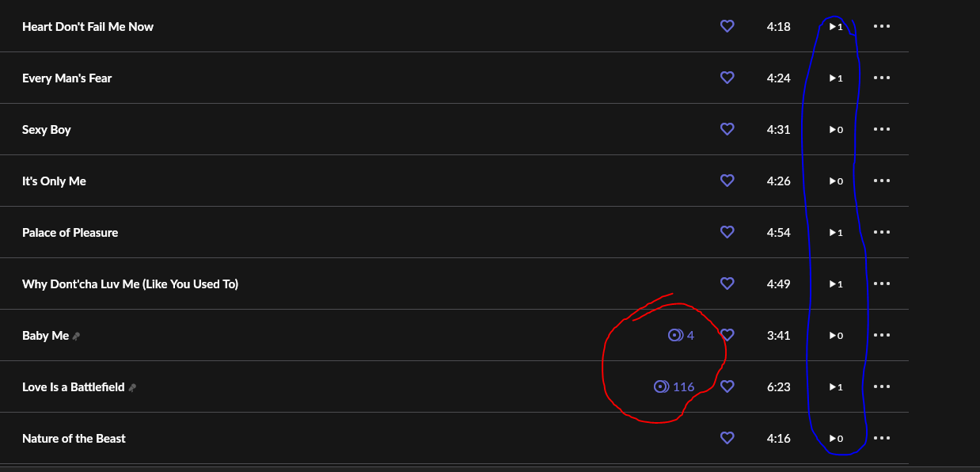Click the play count for Love Is a Battlefield

coord(836,387)
